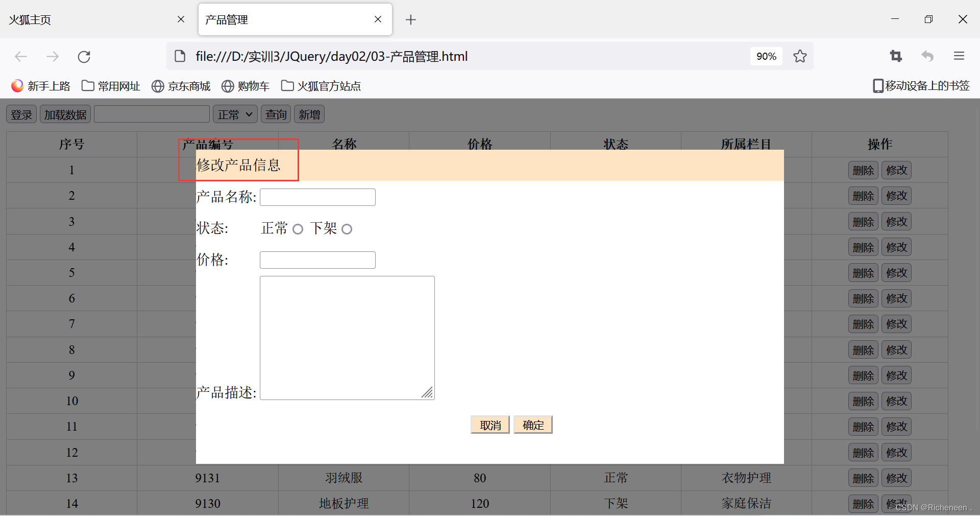Viewport: 980px width, 516px height.
Task: Reload the current page
Action: (84, 57)
